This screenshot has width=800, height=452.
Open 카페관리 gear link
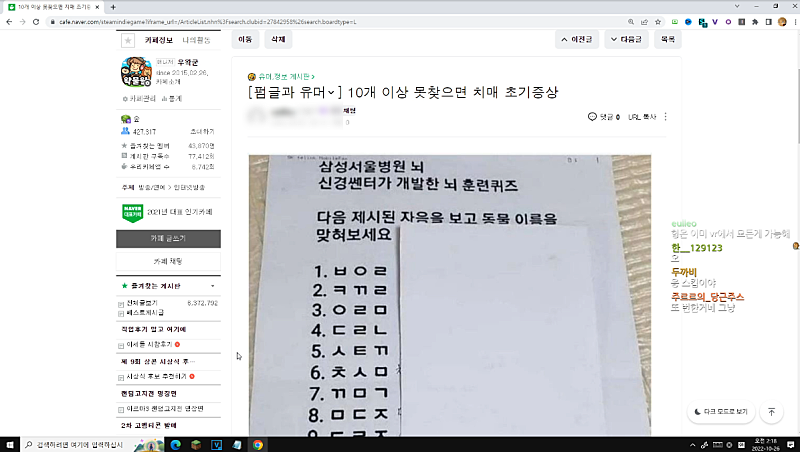pos(139,98)
